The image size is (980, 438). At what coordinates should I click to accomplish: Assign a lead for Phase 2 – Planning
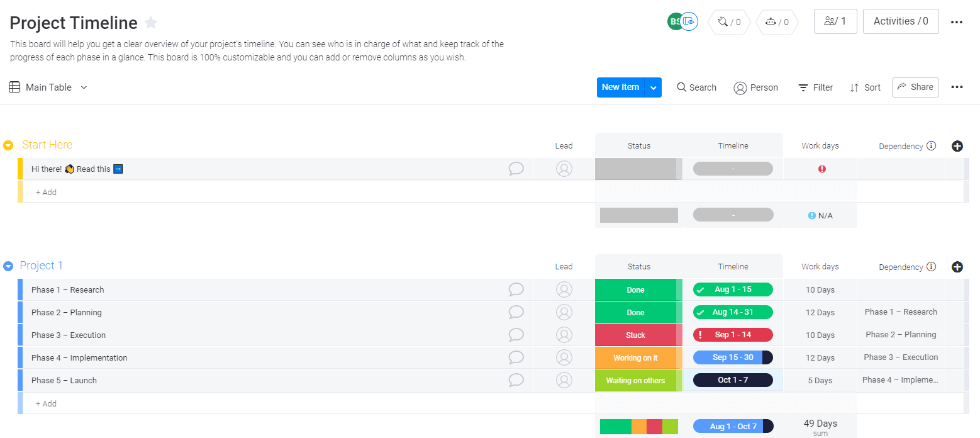point(564,312)
